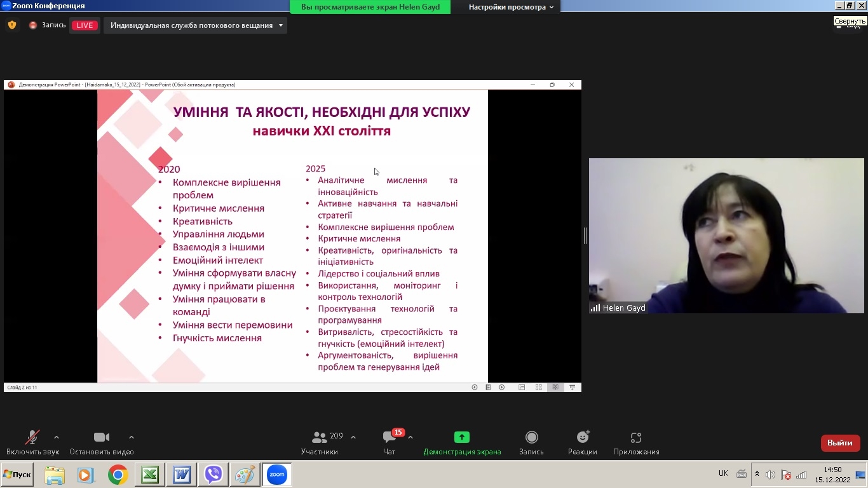The height and width of the screenshot is (488, 868).
Task: Click the Емоційний інтелект bullet
Action: [218, 261]
